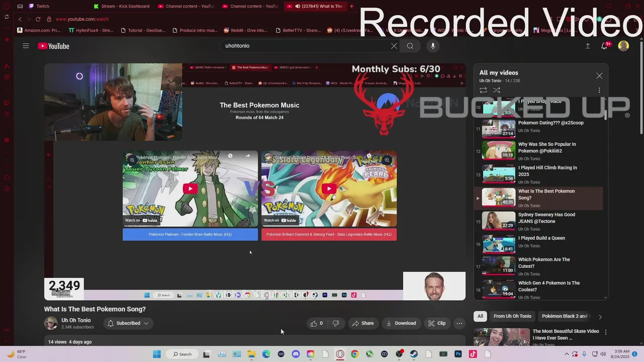Select the Pokémon Black 2 chip

tap(565, 316)
